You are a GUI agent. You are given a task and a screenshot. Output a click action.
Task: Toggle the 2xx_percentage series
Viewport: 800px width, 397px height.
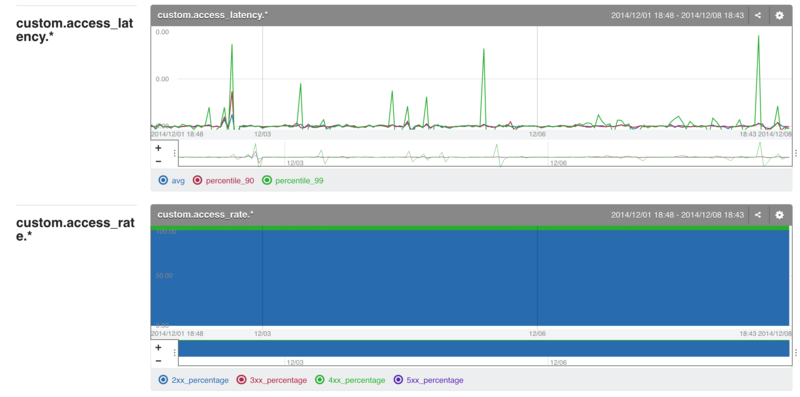tap(193, 380)
